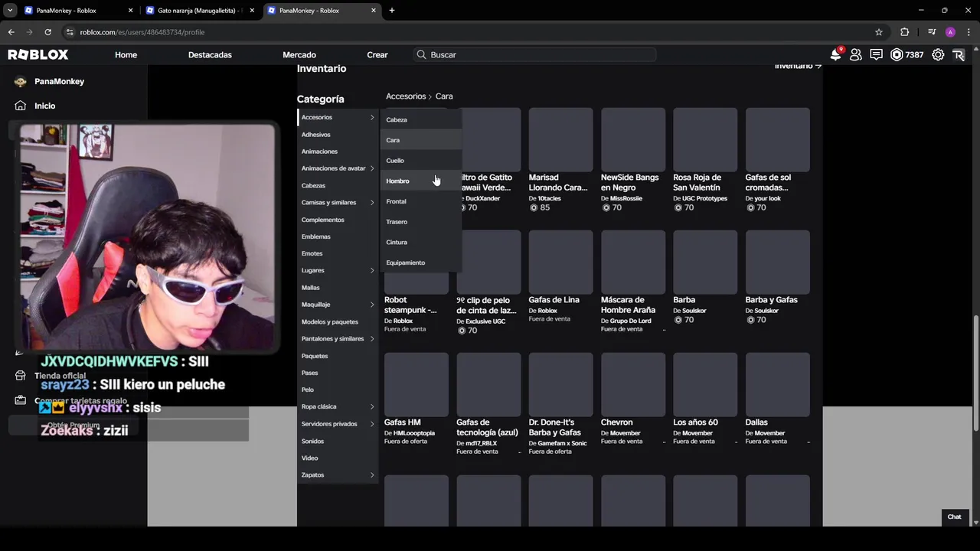980x551 pixels.
Task: Open the Robux balance icon showing 7387
Action: pyautogui.click(x=897, y=54)
